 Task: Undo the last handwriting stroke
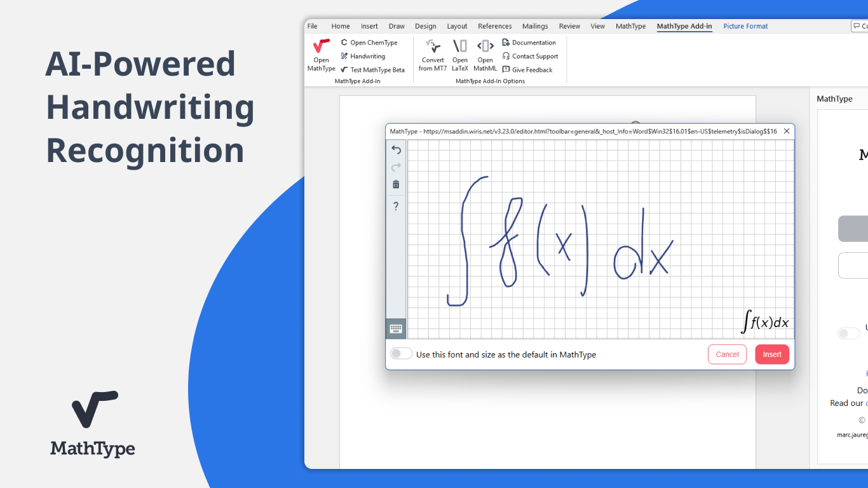pos(396,150)
